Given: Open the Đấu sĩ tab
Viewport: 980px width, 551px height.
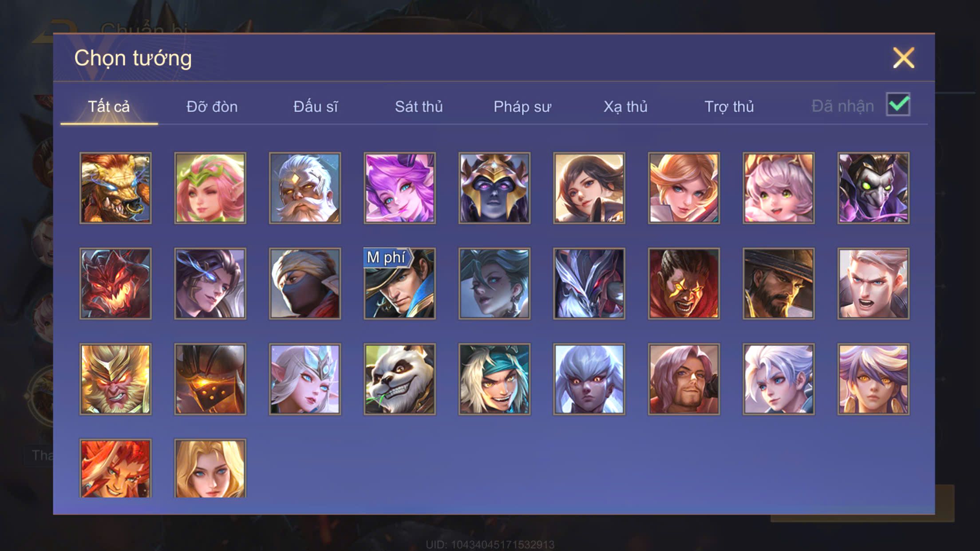Looking at the screenshot, I should (x=315, y=107).
